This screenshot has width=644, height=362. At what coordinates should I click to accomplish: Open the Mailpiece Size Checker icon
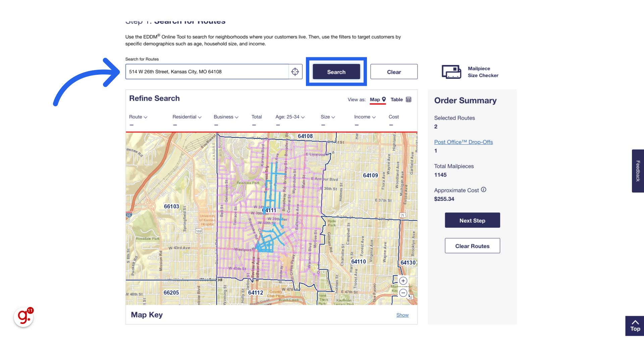pyautogui.click(x=451, y=72)
